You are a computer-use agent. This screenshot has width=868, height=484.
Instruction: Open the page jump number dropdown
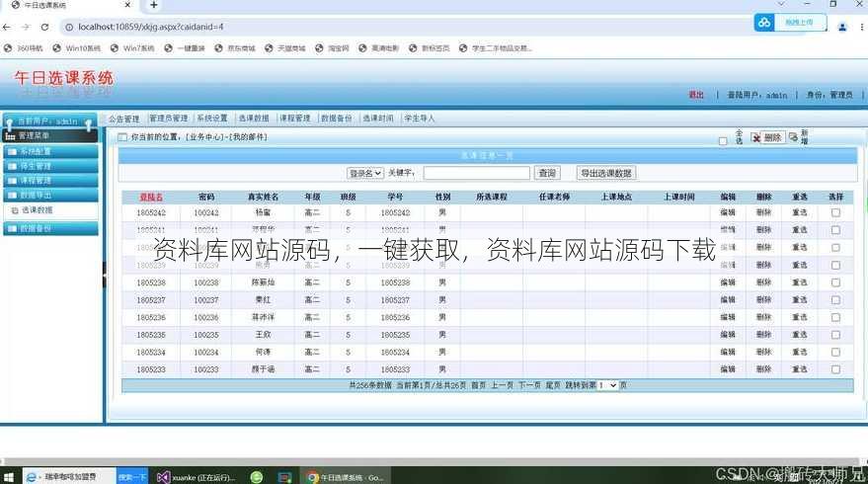click(x=607, y=385)
